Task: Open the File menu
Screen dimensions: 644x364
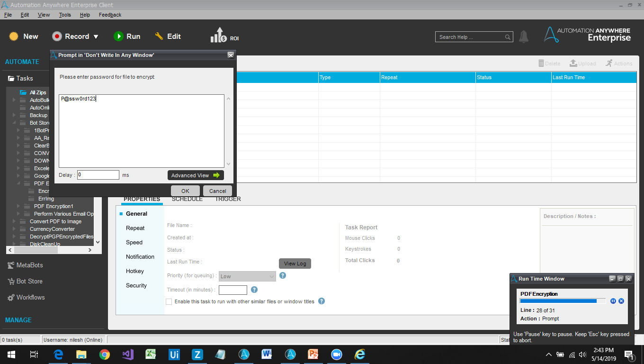Action: [x=8, y=15]
